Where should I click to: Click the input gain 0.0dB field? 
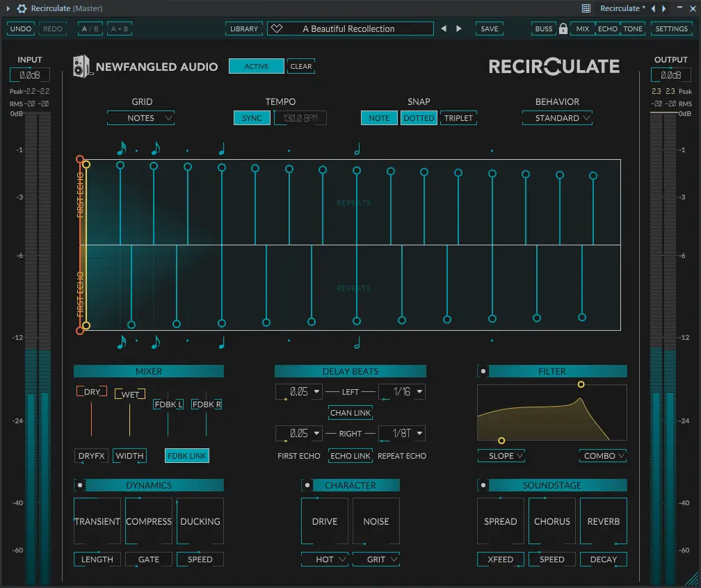29,75
